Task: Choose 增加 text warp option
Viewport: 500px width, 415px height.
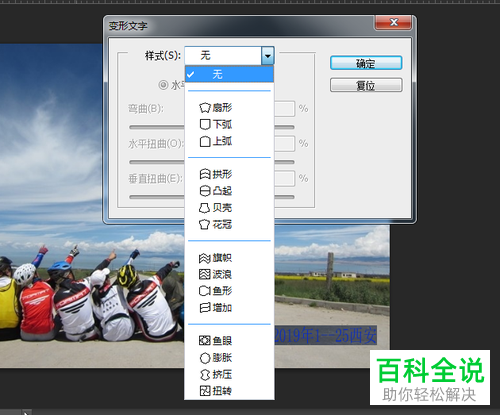Action: pos(229,308)
